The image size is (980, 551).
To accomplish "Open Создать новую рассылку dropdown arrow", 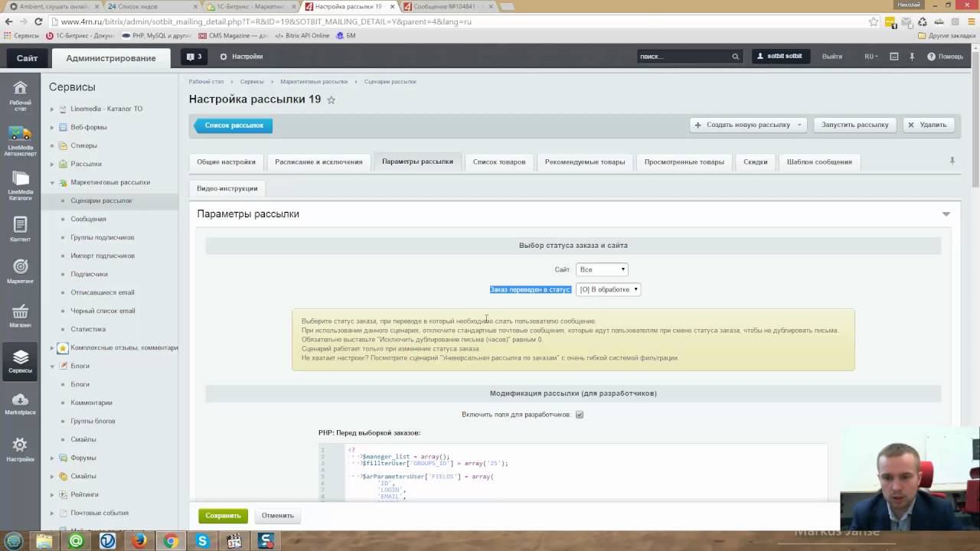I will (x=799, y=125).
